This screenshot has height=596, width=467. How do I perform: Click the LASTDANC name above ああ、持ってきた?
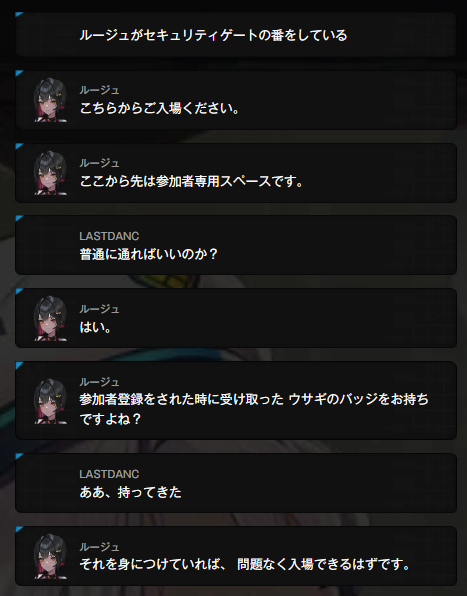(x=109, y=474)
